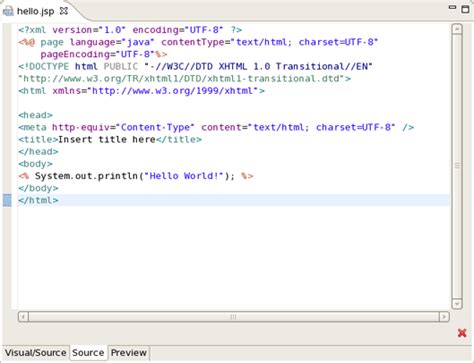Place cursor in the <?xml version line
The width and height of the screenshot is (474, 363).
pos(130,30)
